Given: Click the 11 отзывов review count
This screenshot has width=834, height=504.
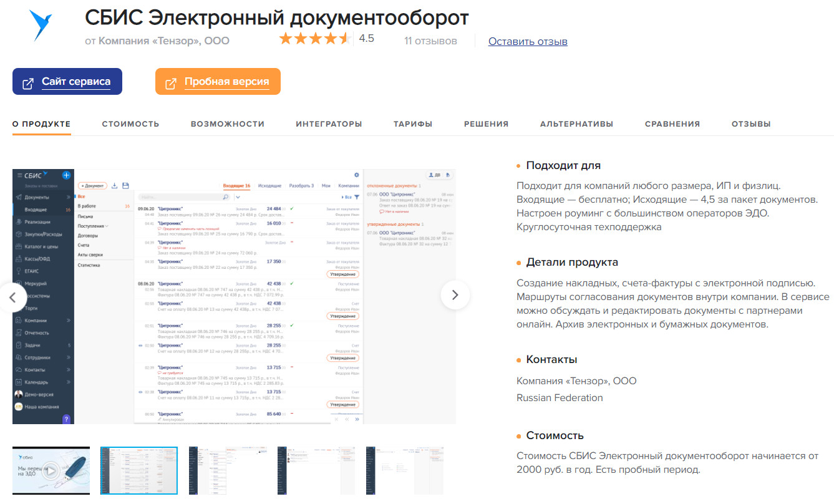Looking at the screenshot, I should click(430, 41).
